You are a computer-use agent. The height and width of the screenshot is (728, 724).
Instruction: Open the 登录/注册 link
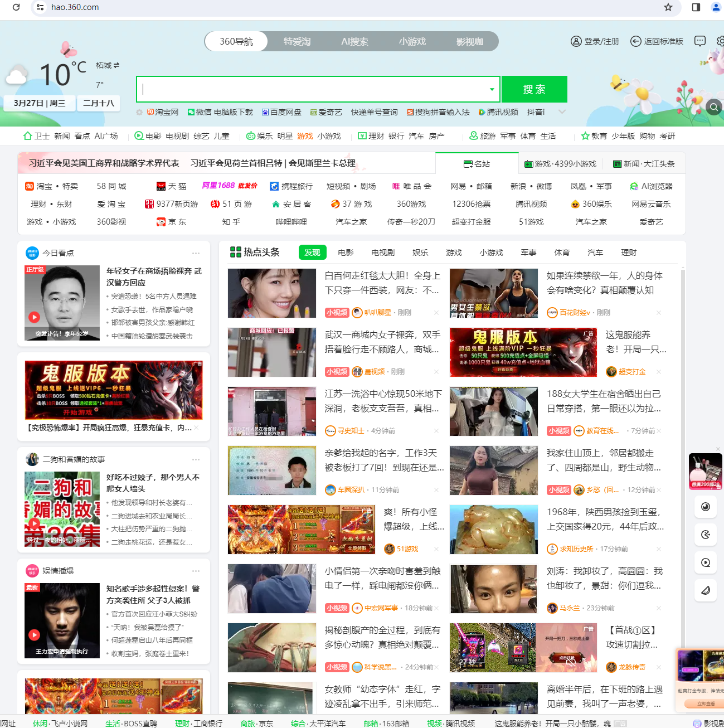pos(601,41)
